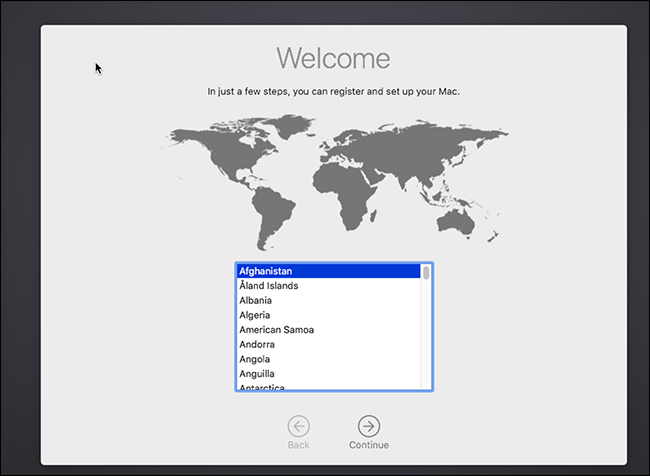Screen dimensions: 650x476
Task: Select Afghanistan in the country list
Action: point(329,271)
